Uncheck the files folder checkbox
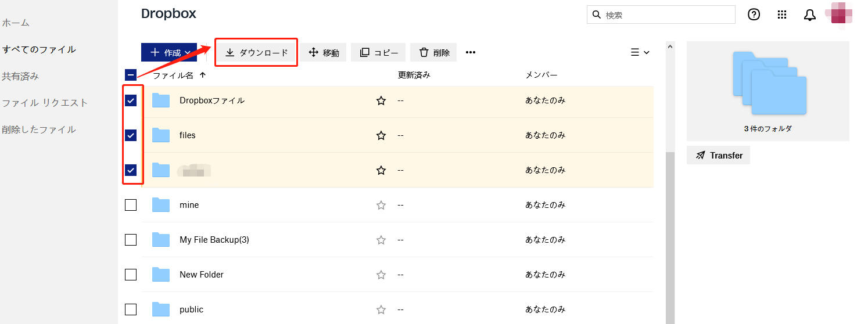 131,135
